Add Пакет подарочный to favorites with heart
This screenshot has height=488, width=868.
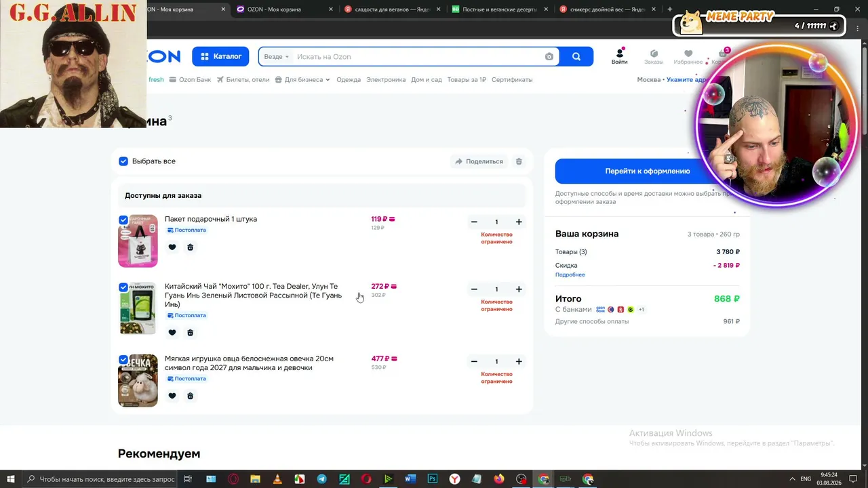click(x=172, y=247)
